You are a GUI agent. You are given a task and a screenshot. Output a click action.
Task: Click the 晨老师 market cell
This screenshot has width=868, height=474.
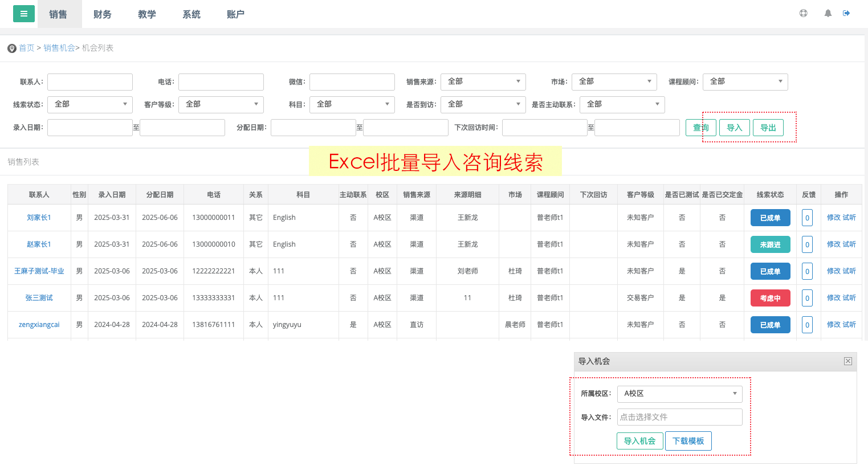click(x=515, y=325)
